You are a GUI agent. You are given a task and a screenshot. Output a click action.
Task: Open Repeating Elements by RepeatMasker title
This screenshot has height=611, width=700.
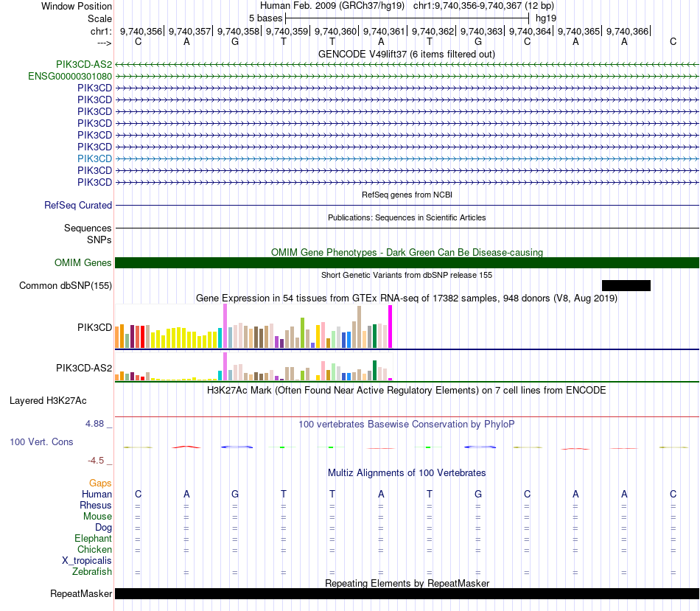click(x=407, y=583)
